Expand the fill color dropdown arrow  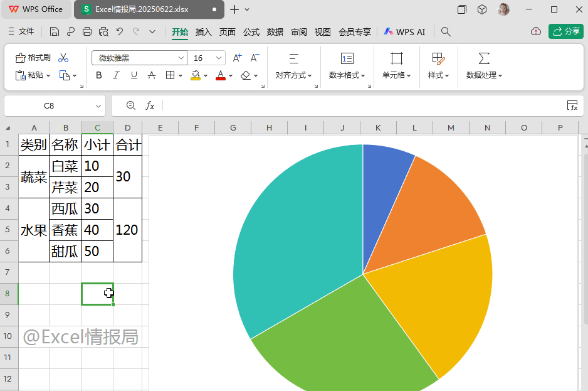(x=206, y=75)
